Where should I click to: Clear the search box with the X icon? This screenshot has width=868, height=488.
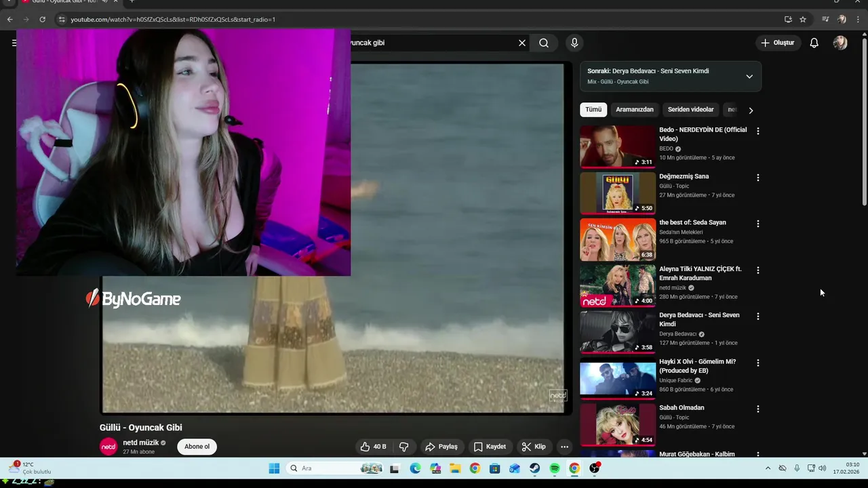pyautogui.click(x=522, y=43)
